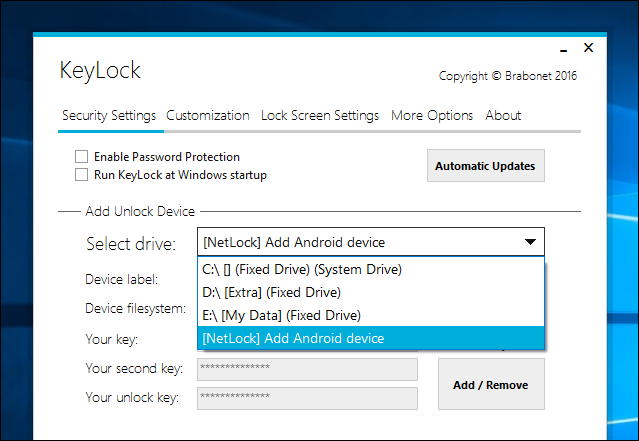Toggle Run KeyLock at Windows startup
The width and height of the screenshot is (639, 441).
click(82, 174)
